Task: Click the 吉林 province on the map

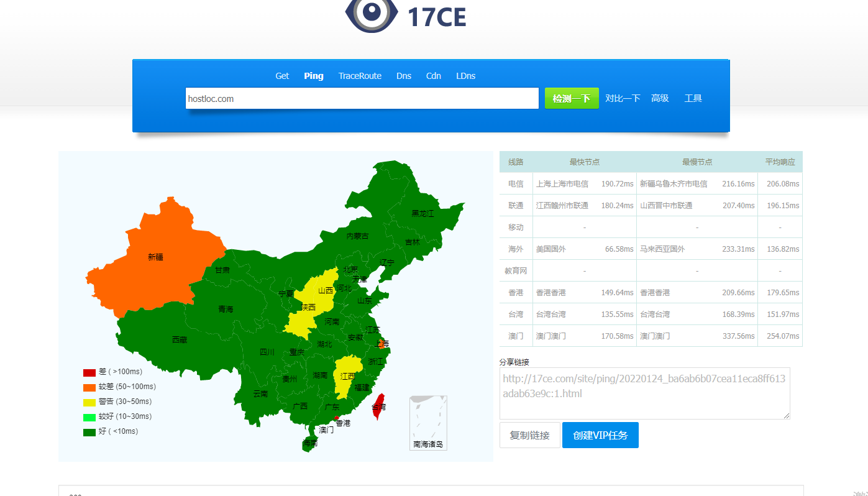Action: pos(413,242)
